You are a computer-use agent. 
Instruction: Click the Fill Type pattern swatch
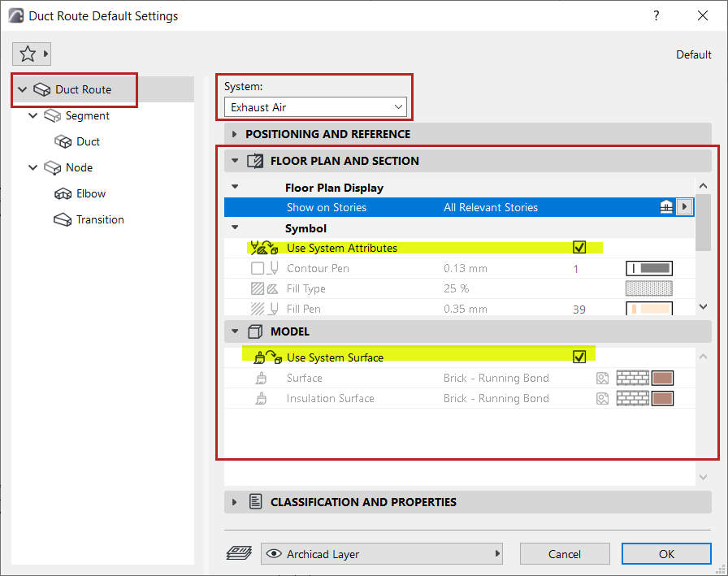pos(649,288)
